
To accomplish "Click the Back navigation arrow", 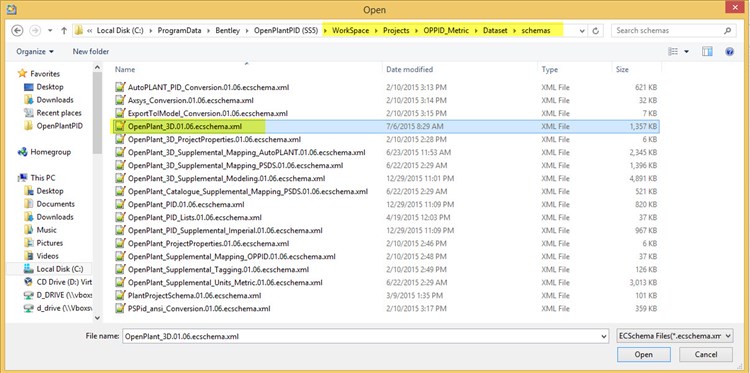I will click(x=17, y=31).
